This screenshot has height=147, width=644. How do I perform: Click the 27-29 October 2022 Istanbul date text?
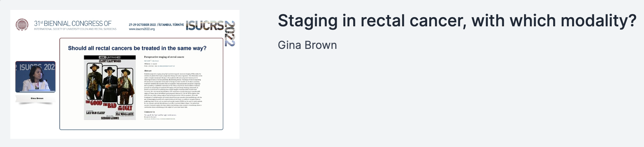(156, 25)
